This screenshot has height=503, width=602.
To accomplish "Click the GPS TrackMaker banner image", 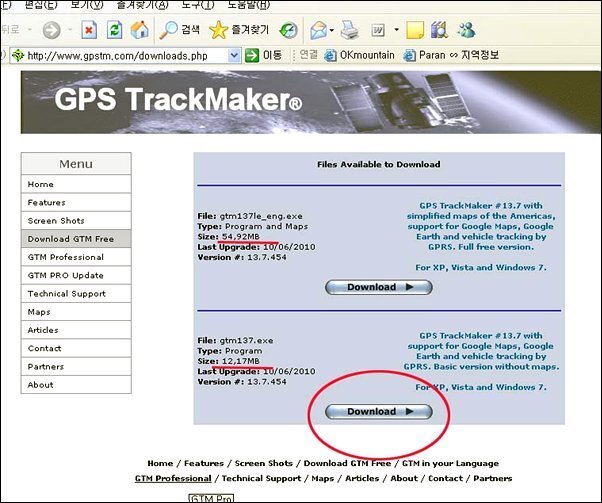I will click(311, 102).
